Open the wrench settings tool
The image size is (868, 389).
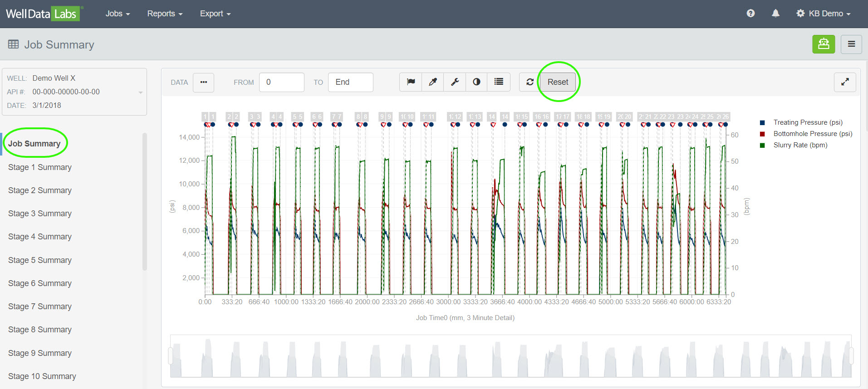(455, 82)
